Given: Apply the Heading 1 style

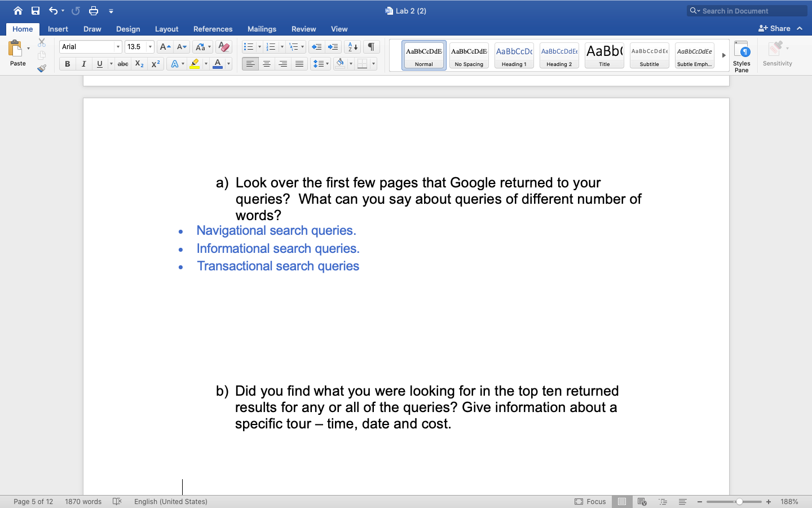Looking at the screenshot, I should click(x=514, y=55).
